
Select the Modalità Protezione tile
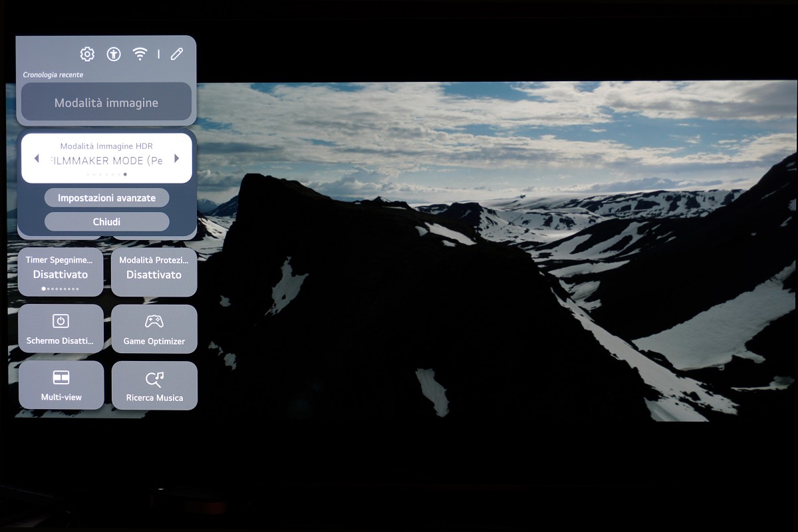[154, 272]
